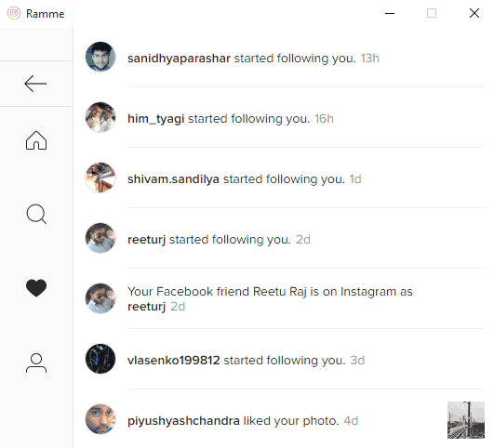Open the piyushyashchandra username link
Screen dimensions: 494x448
point(183,421)
